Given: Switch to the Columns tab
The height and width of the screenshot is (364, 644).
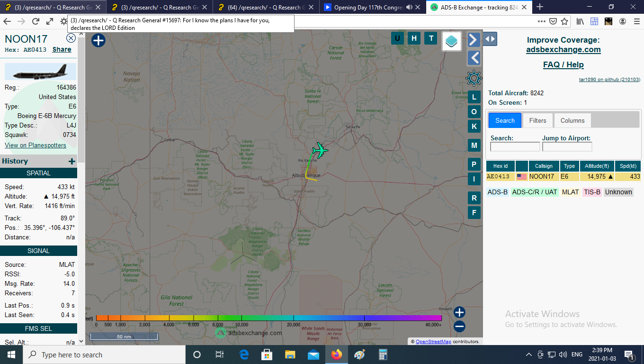Looking at the screenshot, I should (572, 120).
